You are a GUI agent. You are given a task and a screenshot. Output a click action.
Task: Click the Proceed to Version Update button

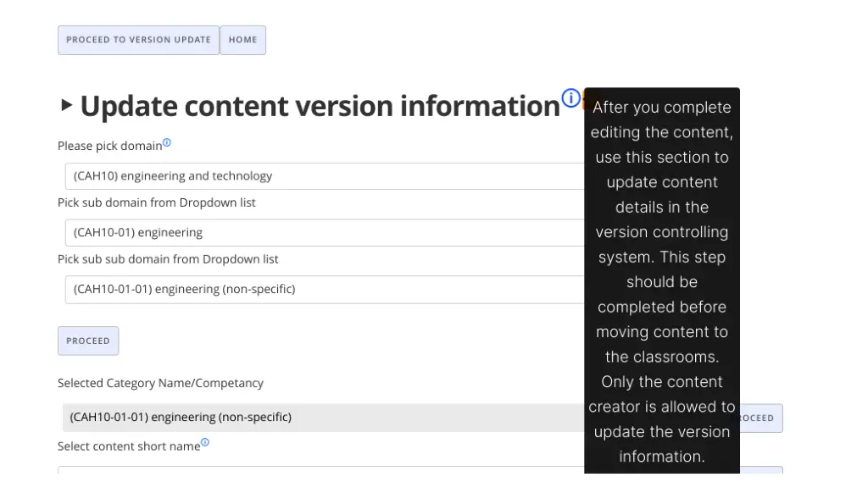coord(138,40)
